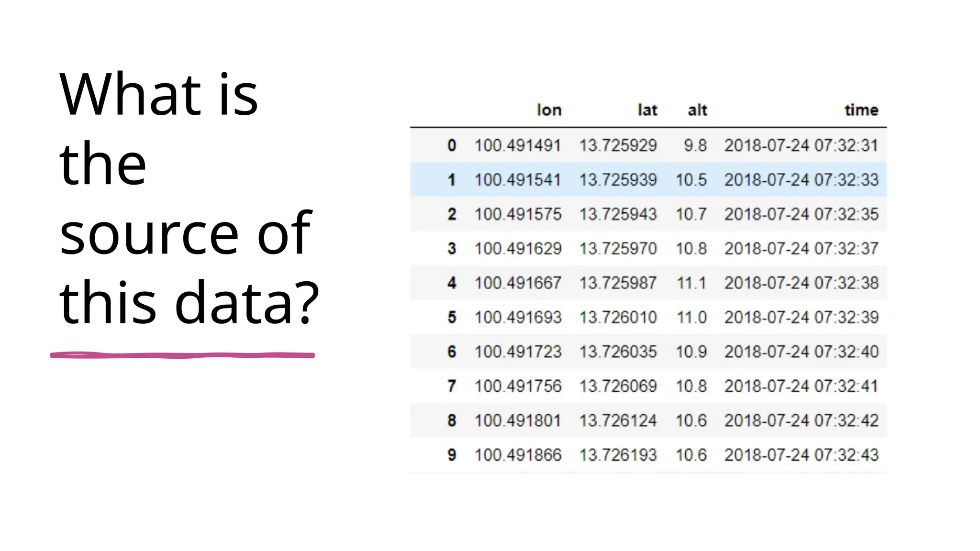The image size is (980, 551).
Task: Select row index 6
Action: pyautogui.click(x=452, y=352)
